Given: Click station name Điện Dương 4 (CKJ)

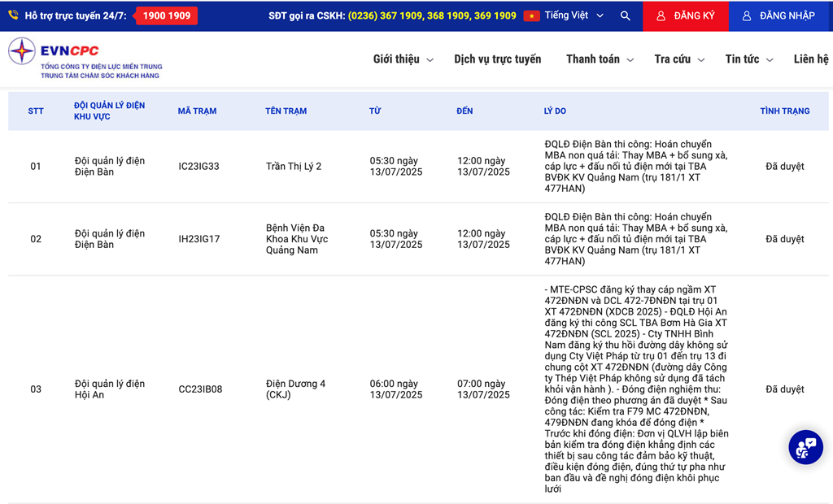Looking at the screenshot, I should tap(295, 389).
